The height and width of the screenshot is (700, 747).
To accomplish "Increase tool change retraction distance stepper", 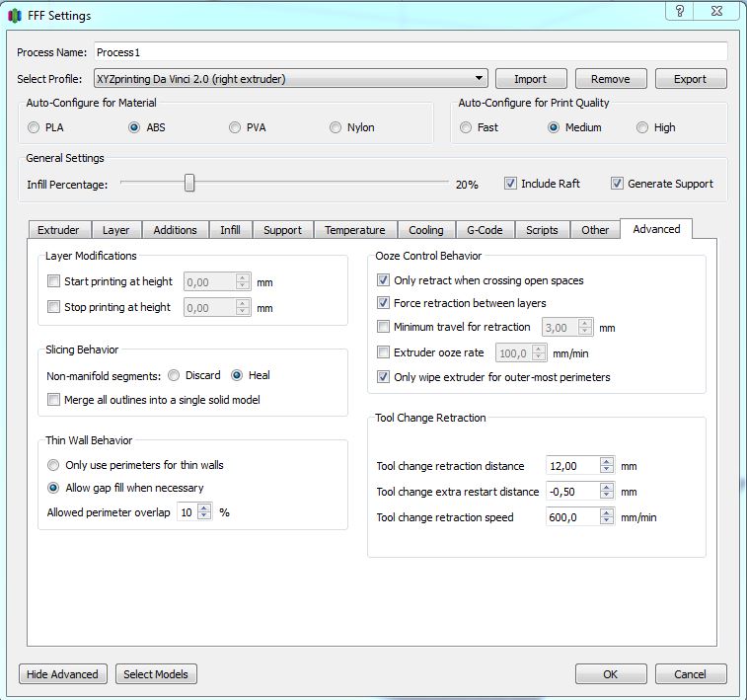I will 607,461.
